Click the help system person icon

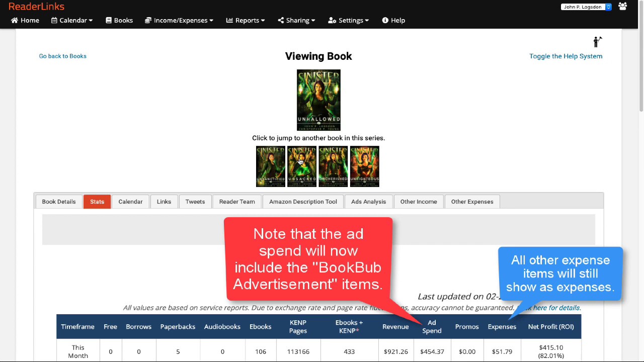(597, 42)
